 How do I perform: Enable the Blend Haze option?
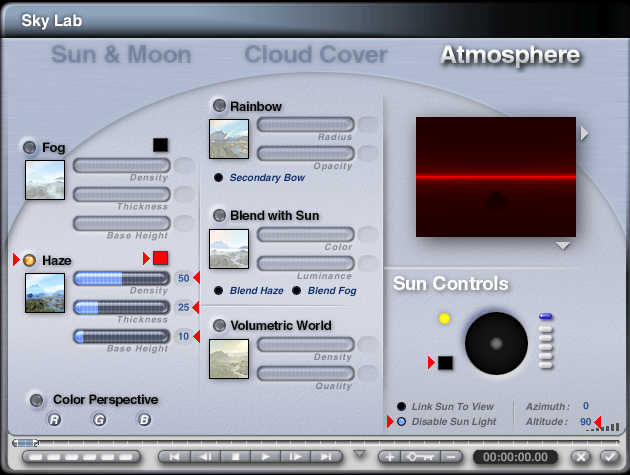(x=219, y=290)
